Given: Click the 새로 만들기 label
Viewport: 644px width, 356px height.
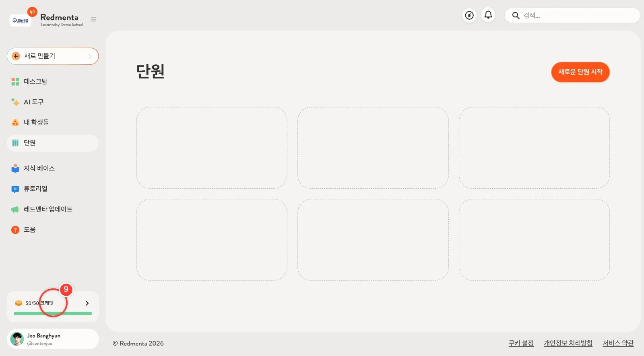Looking at the screenshot, I should click(x=39, y=56).
